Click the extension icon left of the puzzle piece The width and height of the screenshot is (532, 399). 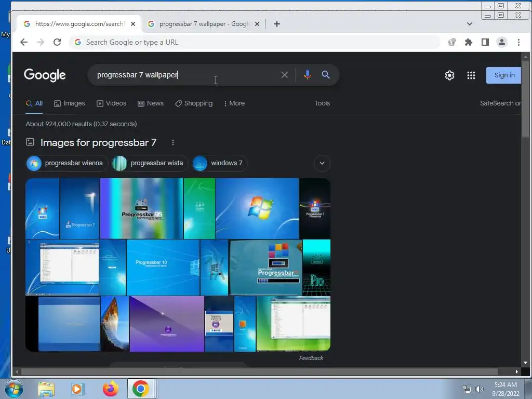coord(452,42)
